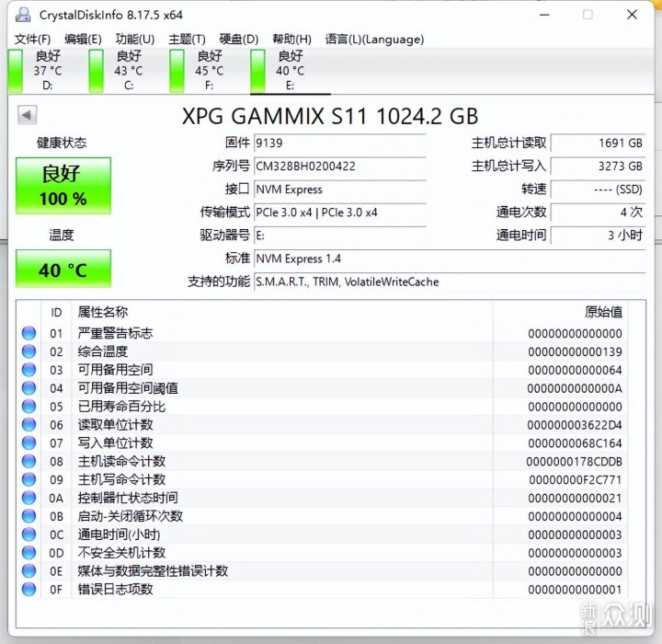Click the 驱动器号 field showing E:
Viewport: 662px width, 644px height.
coord(340,236)
